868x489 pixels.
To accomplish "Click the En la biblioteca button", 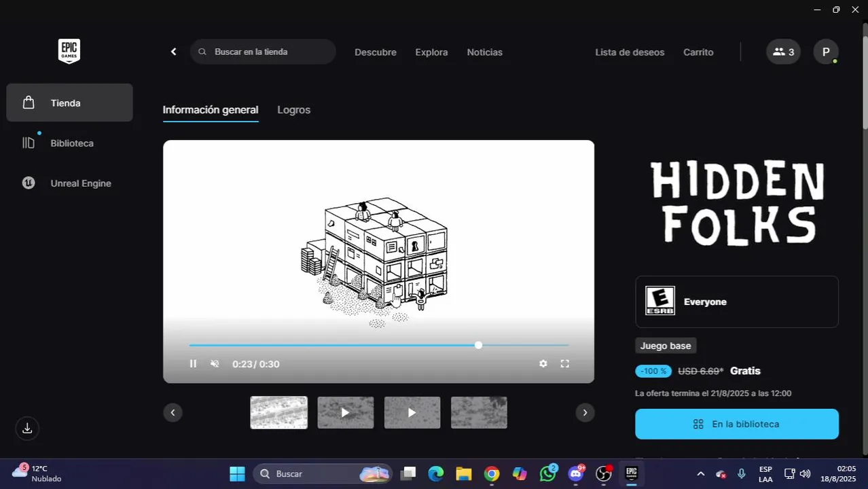I will 737,424.
